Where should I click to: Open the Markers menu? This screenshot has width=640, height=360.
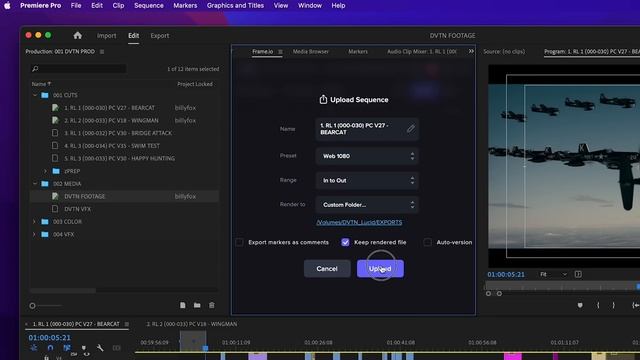[x=185, y=6]
